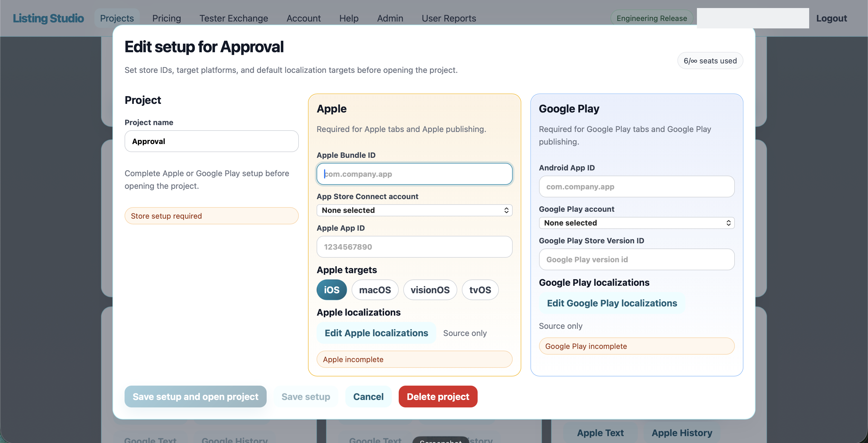The width and height of the screenshot is (868, 443).
Task: Click the Google Play Store Version ID field
Action: 637,259
